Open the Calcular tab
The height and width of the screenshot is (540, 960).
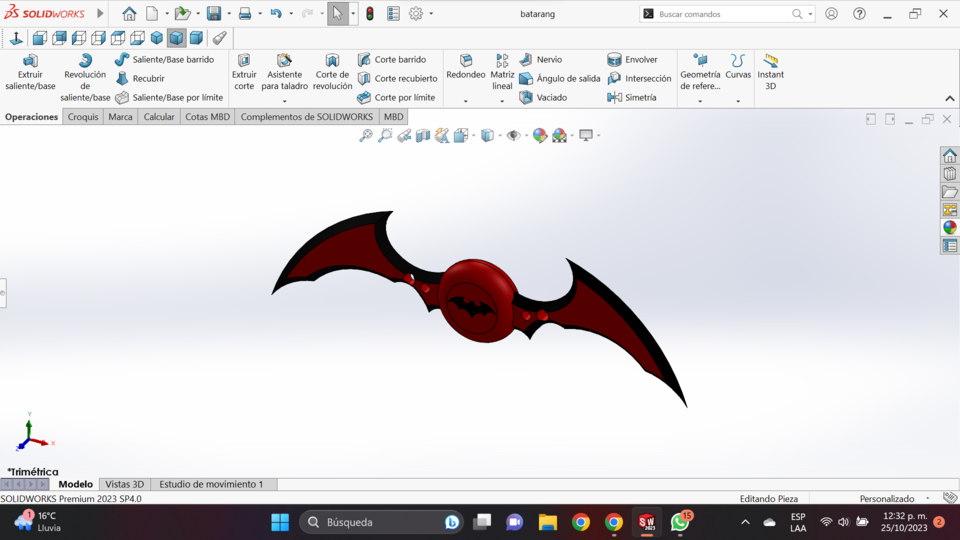(159, 116)
